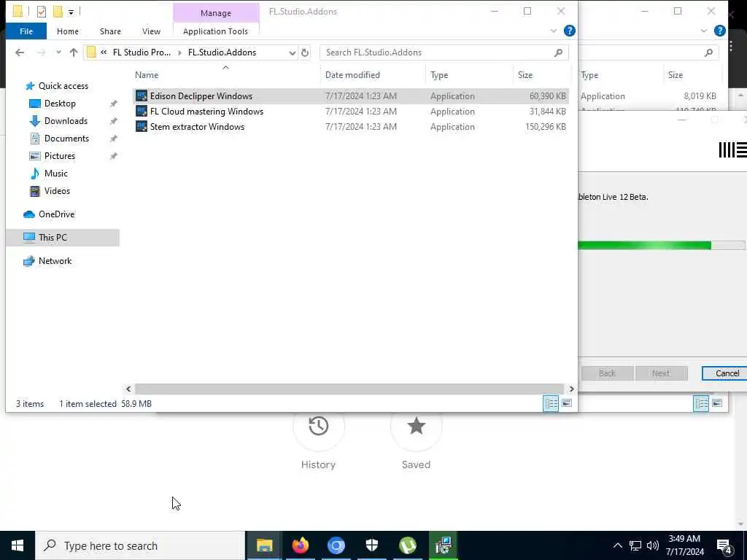Open File Explorer from taskbar
Screen dimensions: 747x560
264,545
